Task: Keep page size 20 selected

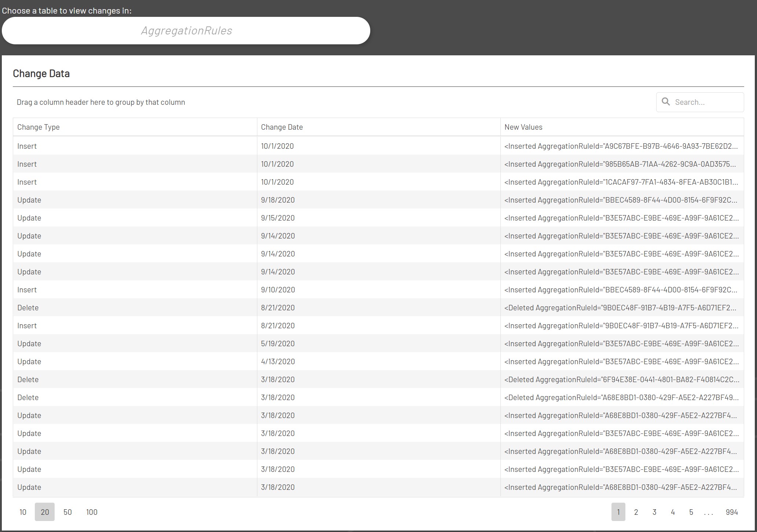Action: (45, 512)
